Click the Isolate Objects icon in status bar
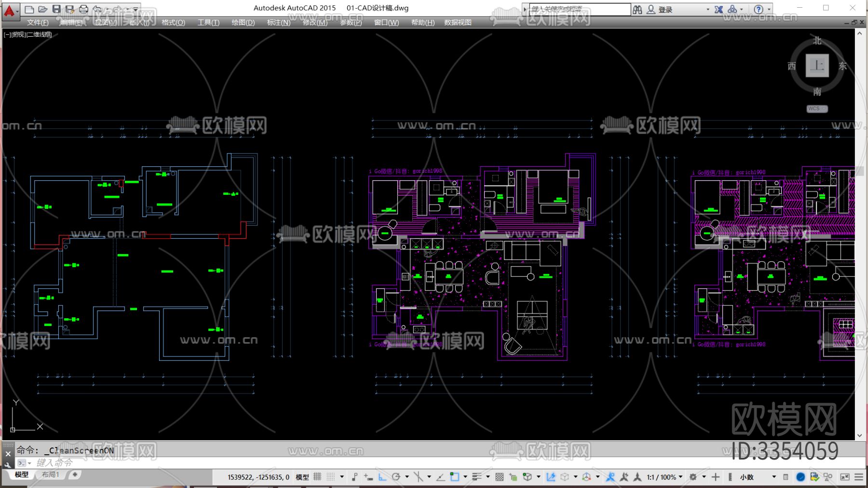This screenshot has height=488, width=868. (x=828, y=477)
